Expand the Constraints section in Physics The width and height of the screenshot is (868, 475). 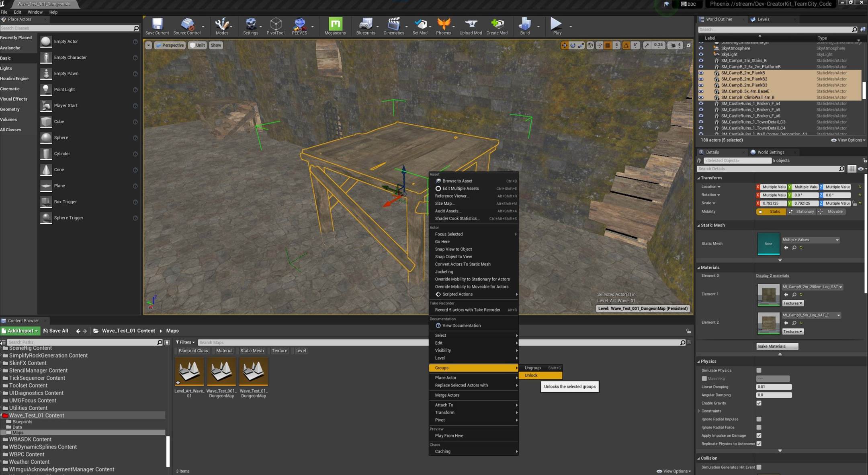(x=699, y=411)
